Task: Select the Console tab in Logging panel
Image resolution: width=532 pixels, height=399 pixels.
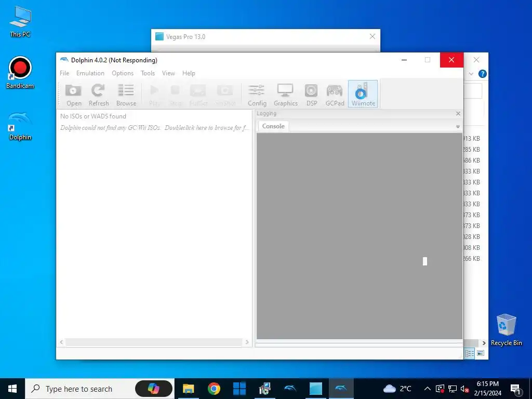Action: coord(273,126)
